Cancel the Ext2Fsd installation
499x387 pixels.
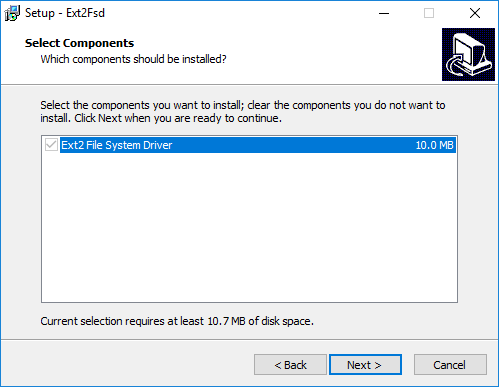pyautogui.click(x=450, y=365)
